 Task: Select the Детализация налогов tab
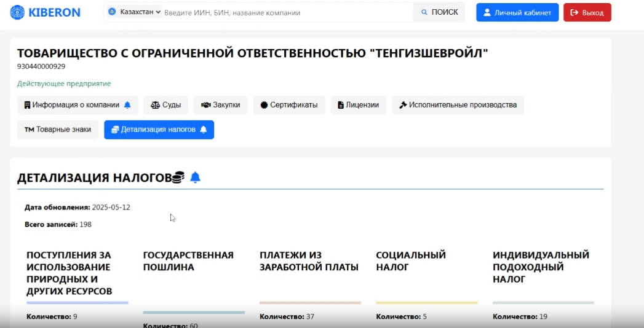159,130
